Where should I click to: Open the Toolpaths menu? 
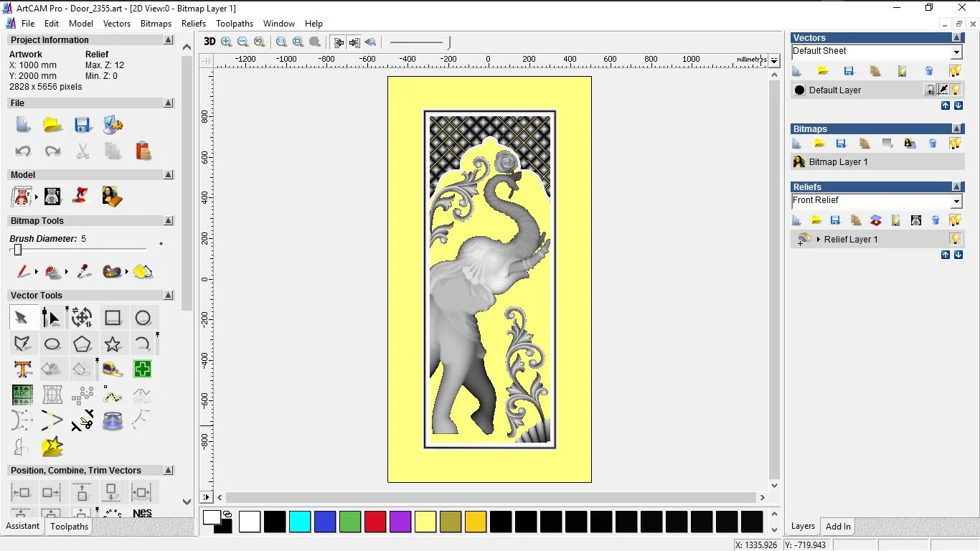click(235, 24)
